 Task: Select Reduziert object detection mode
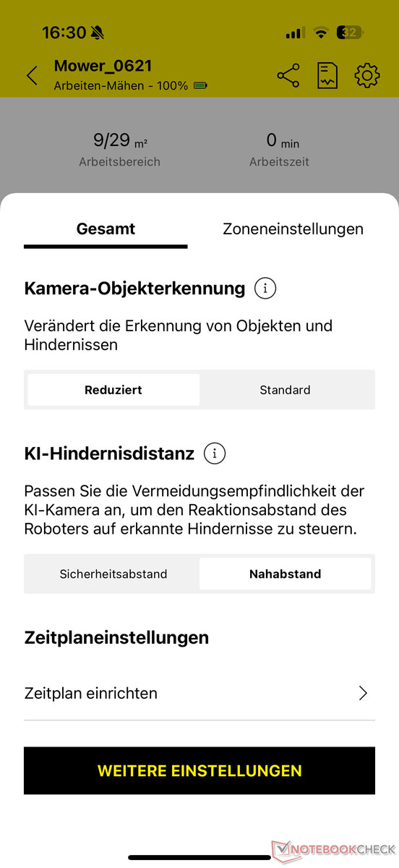[x=113, y=390]
